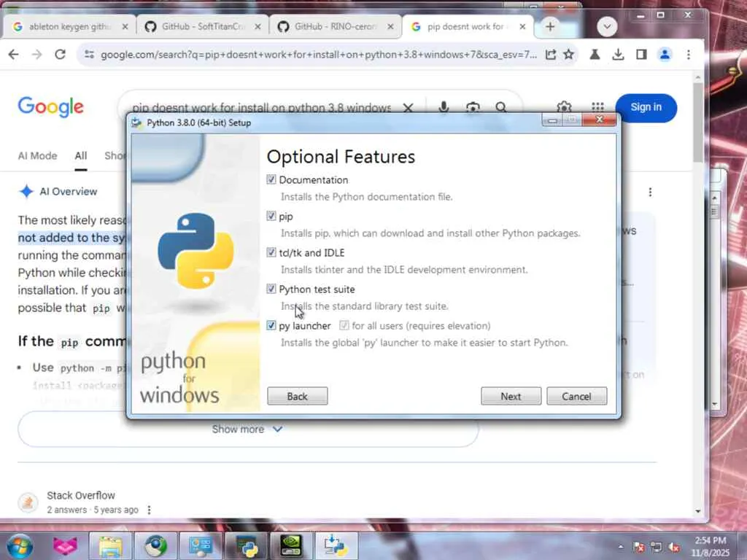
Task: Open a new browser tab
Action: (x=550, y=27)
